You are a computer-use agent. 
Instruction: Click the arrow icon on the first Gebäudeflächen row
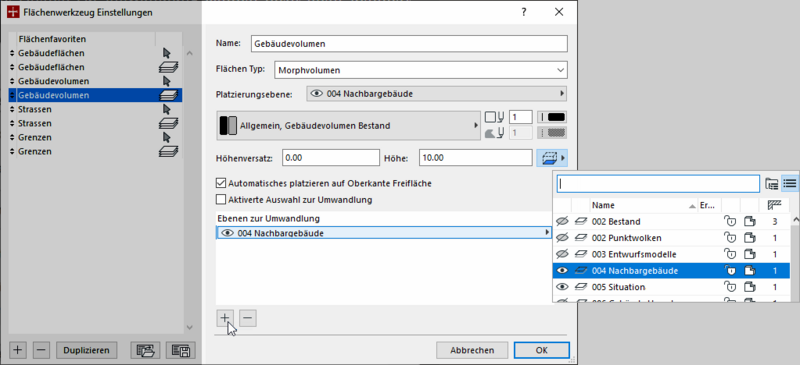(166, 53)
